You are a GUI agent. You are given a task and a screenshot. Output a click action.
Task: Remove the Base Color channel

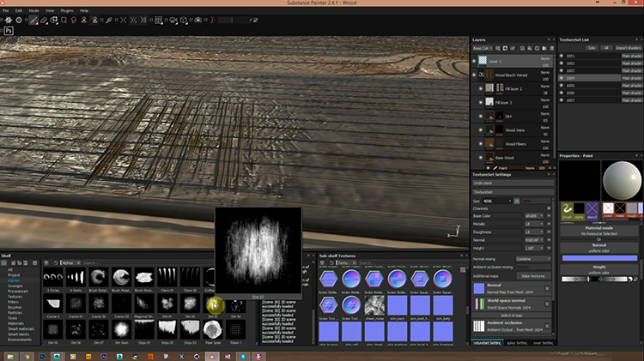click(549, 216)
